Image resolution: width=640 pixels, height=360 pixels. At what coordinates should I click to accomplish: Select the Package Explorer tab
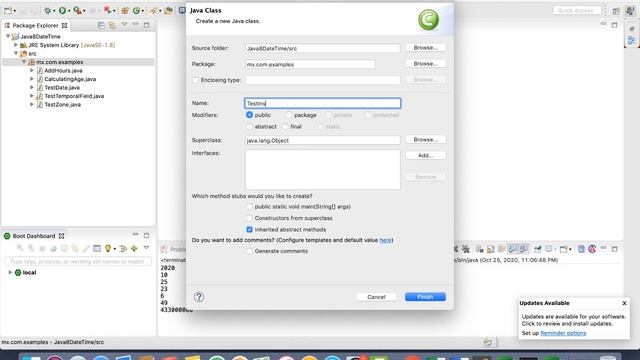35,25
